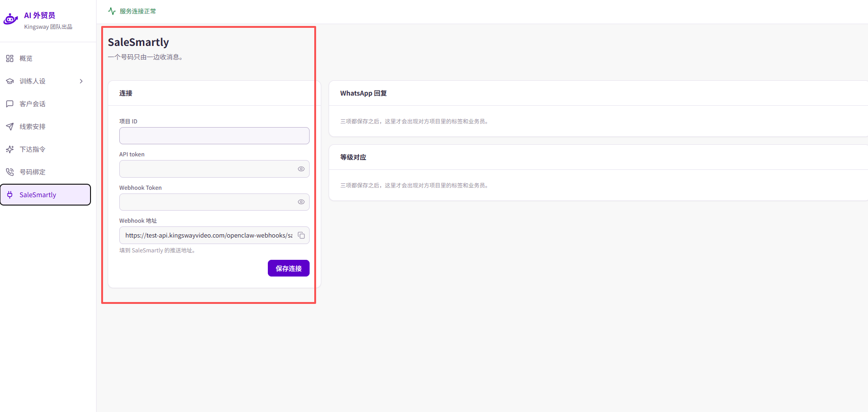The image size is (868, 412).
Task: Click the Webhook 地址 field label
Action: (138, 221)
